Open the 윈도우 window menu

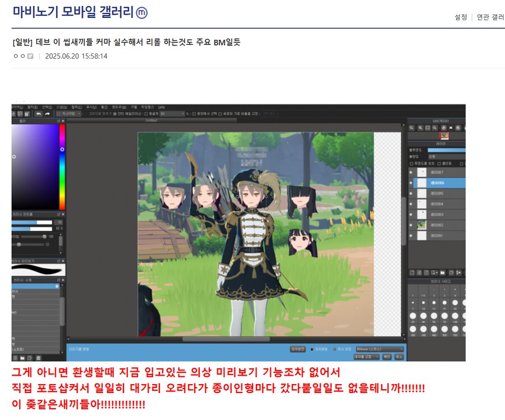(x=119, y=107)
